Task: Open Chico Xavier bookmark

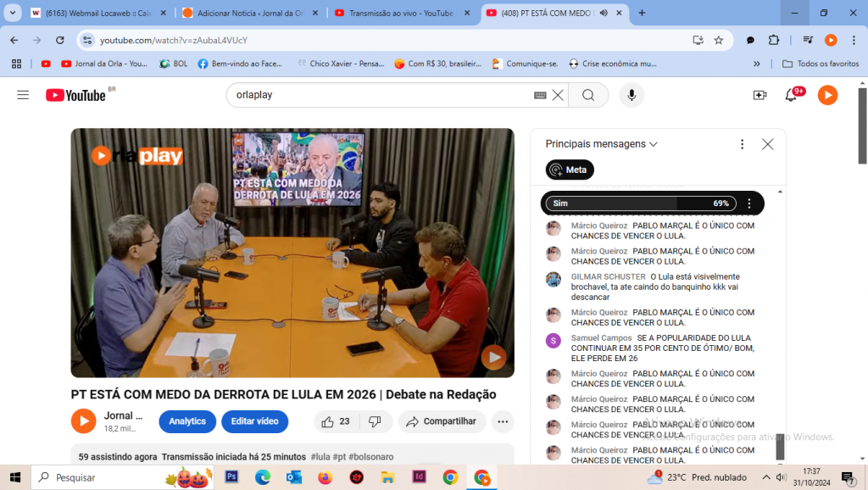Action: tap(341, 64)
